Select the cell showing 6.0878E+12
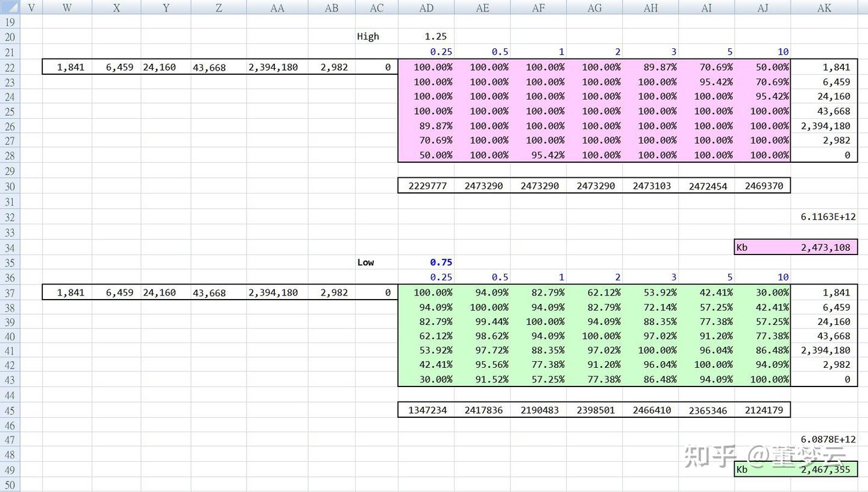This screenshot has width=868, height=492. tap(824, 440)
